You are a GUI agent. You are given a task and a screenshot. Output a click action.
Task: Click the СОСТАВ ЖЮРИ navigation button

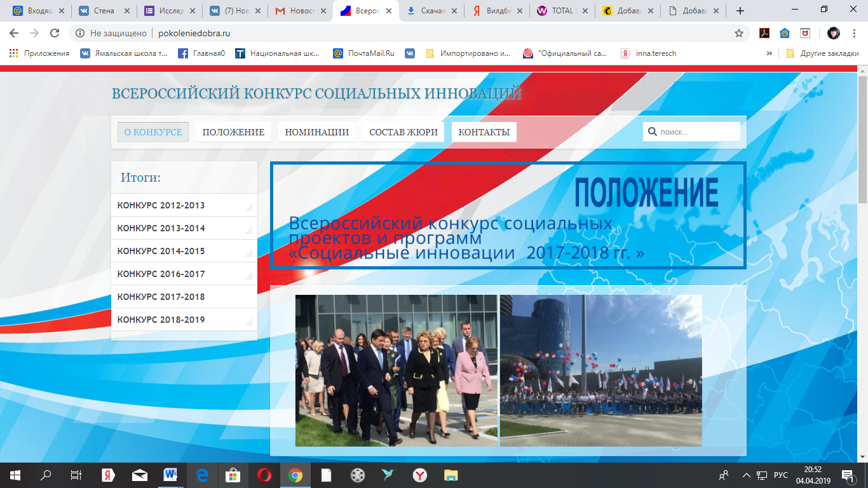[403, 132]
